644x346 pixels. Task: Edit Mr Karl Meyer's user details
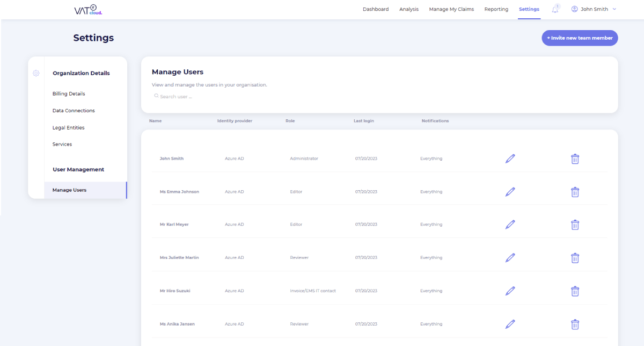pos(510,225)
